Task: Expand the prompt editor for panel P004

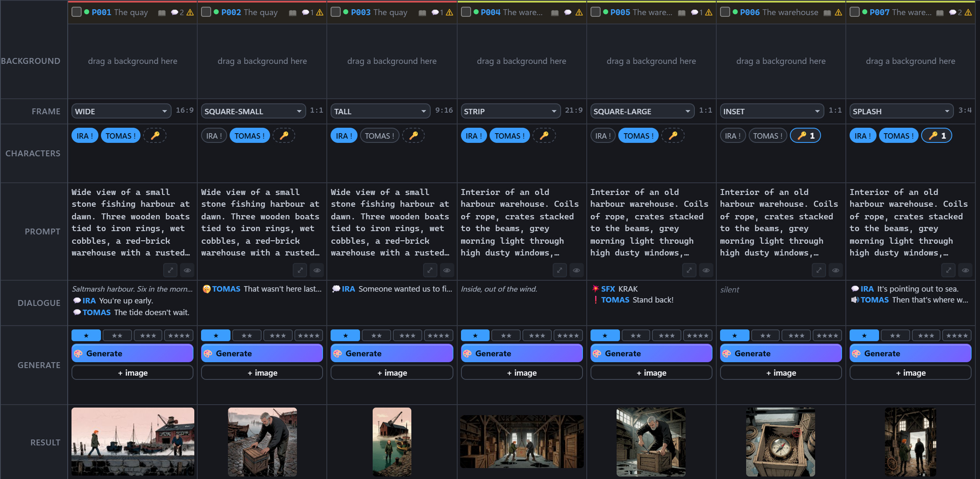Action: pyautogui.click(x=559, y=270)
